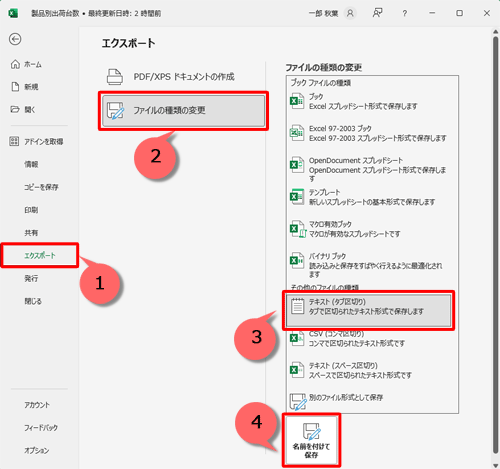Open フィードバック page
500x469 pixels.
(x=41, y=428)
